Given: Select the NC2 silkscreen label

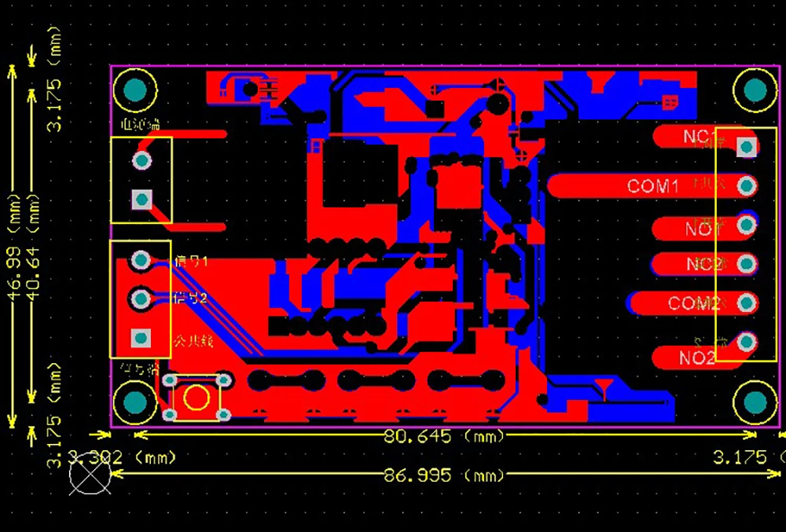Looking at the screenshot, I should [x=703, y=264].
